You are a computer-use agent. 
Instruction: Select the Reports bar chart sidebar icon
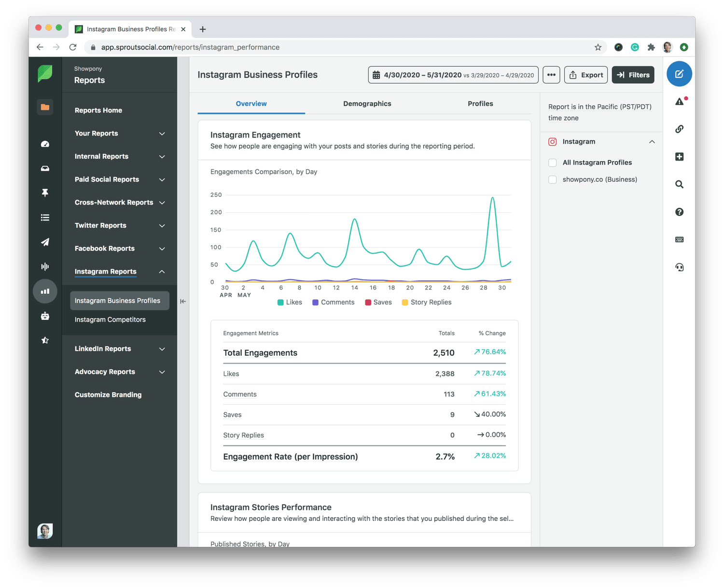[x=45, y=291]
